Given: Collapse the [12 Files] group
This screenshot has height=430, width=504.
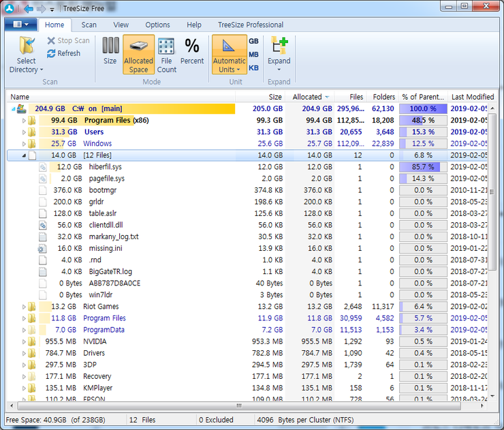Looking at the screenshot, I should pos(24,155).
